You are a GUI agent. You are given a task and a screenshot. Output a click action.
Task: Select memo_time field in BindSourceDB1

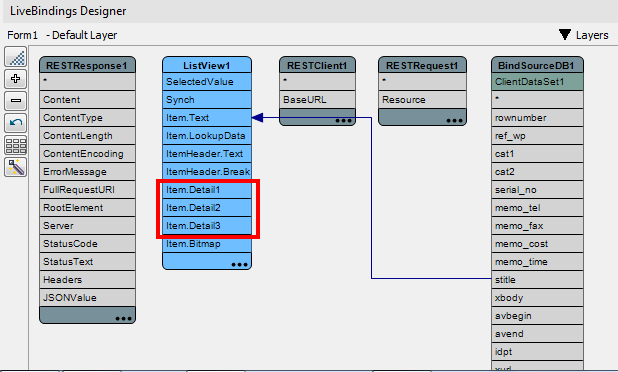coord(537,262)
